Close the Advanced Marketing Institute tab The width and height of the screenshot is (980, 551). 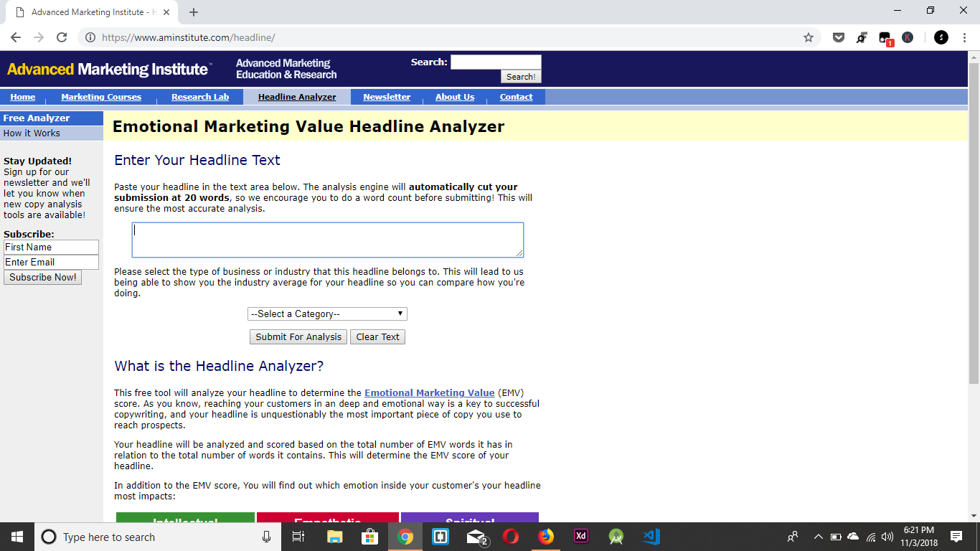[167, 12]
